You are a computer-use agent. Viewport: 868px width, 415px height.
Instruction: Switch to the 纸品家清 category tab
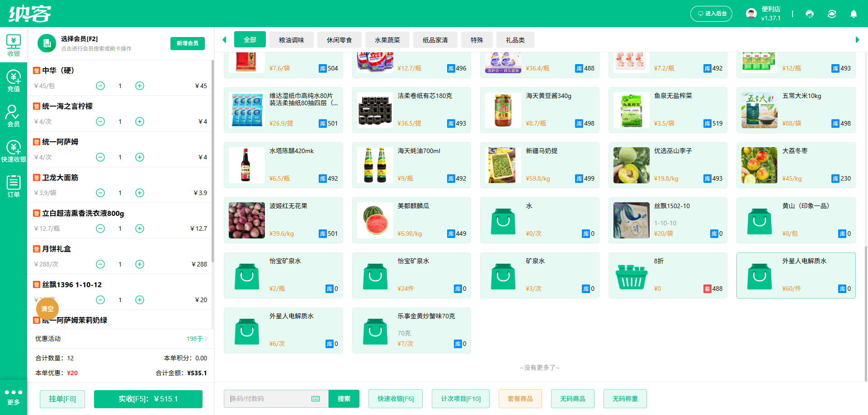pos(435,40)
